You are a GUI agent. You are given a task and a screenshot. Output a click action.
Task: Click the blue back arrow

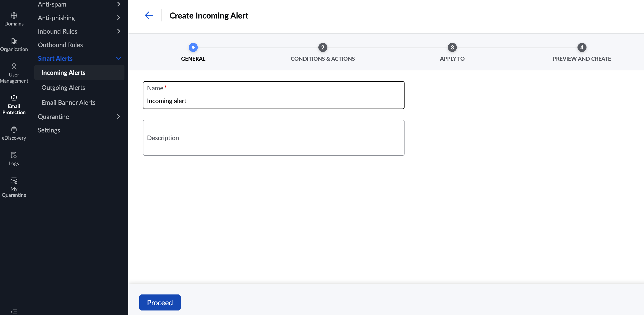(x=149, y=16)
